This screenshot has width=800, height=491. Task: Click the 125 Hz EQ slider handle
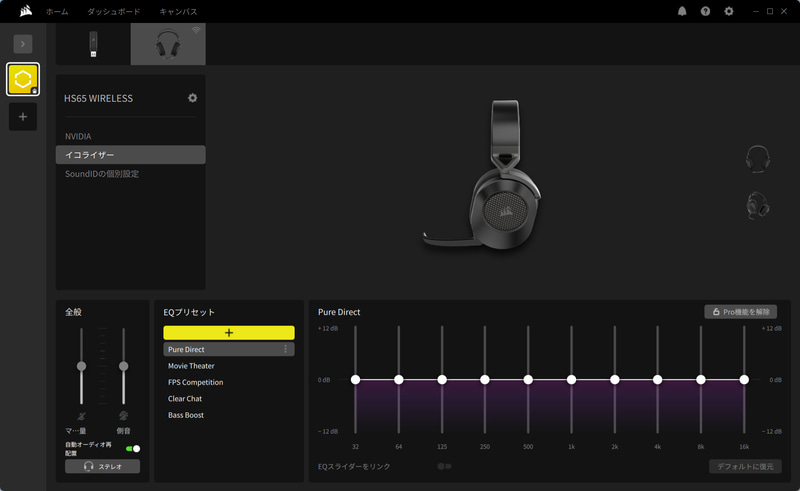click(442, 379)
